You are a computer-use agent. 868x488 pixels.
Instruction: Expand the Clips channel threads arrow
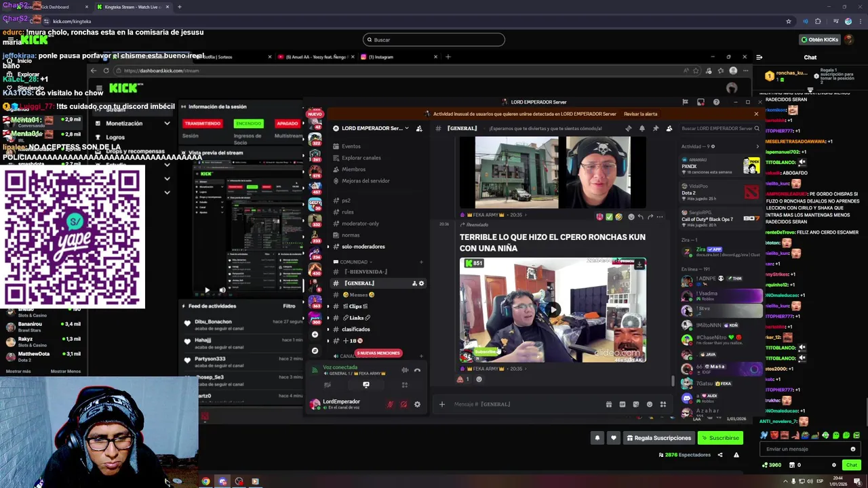(x=328, y=306)
